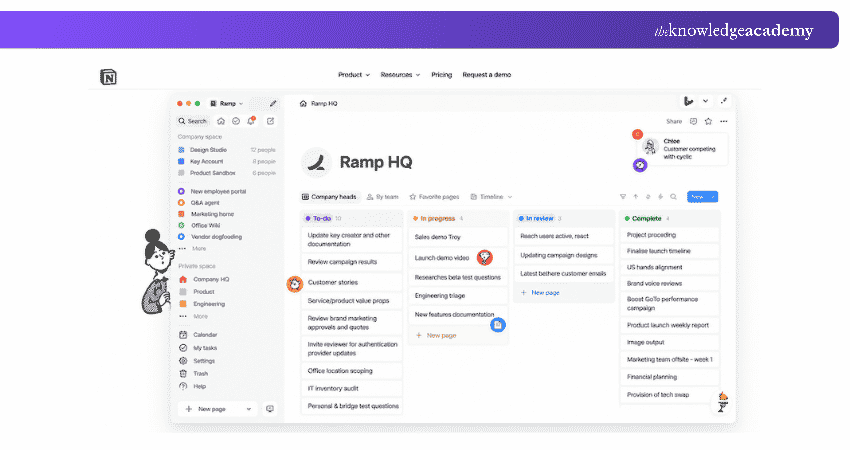Click the Ramp HQ page logo icon
This screenshot has height=450, width=850.
point(316,162)
